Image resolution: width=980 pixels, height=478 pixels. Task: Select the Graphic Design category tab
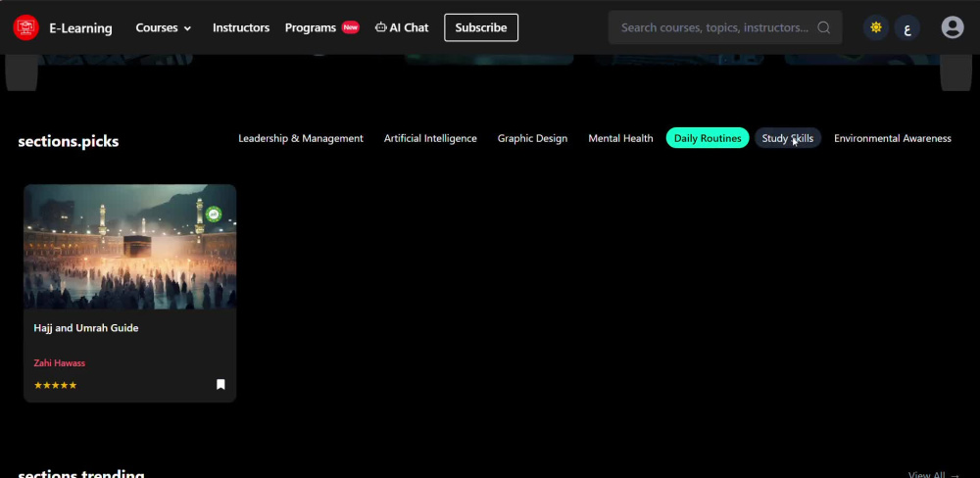(x=532, y=138)
